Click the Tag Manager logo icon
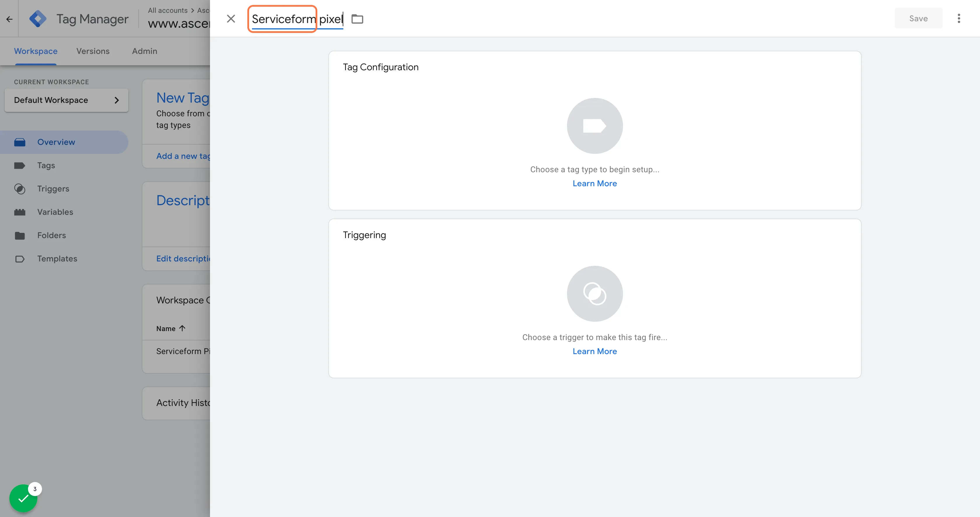 (38, 19)
